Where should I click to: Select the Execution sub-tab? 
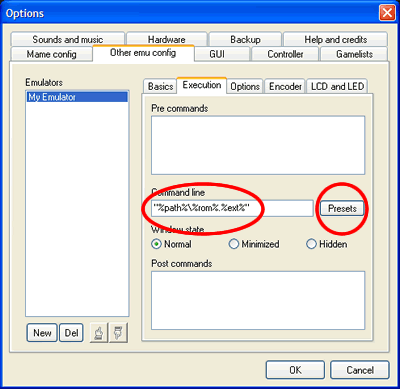coord(202,85)
